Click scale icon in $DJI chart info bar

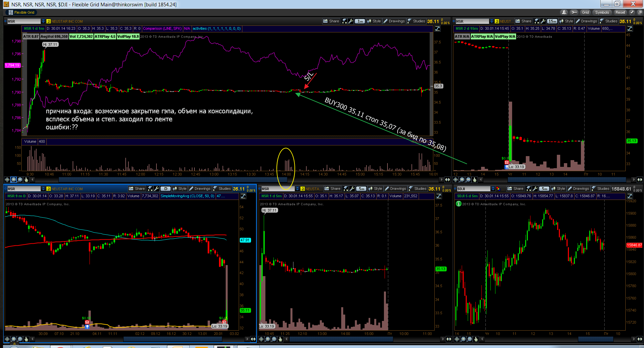click(x=630, y=196)
